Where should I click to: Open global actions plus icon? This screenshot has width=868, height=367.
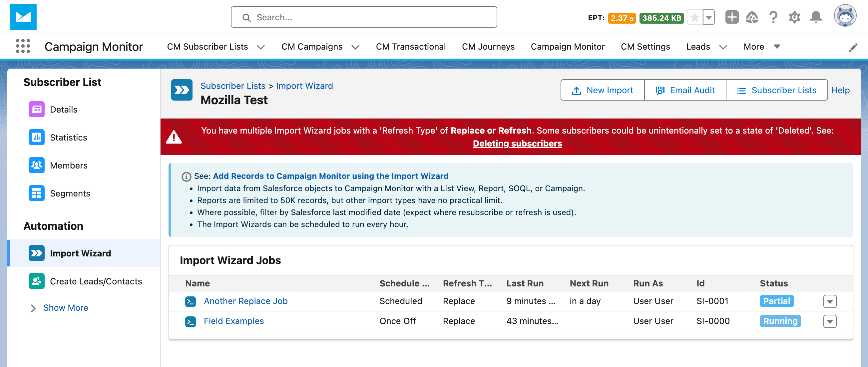coord(731,17)
